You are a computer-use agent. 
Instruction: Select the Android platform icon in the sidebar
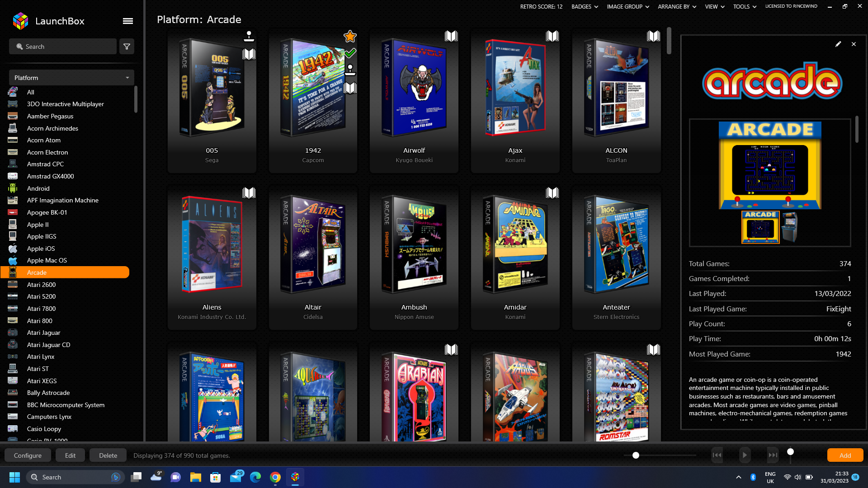click(13, 188)
